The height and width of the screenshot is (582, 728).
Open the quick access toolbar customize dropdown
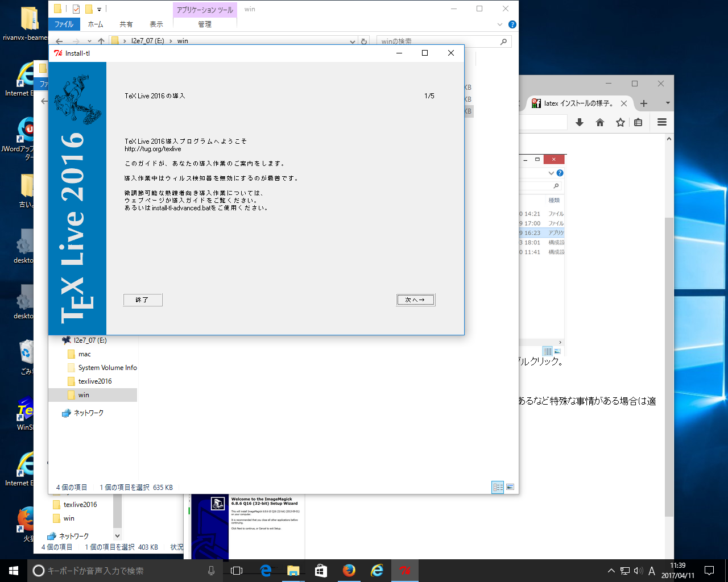point(99,10)
